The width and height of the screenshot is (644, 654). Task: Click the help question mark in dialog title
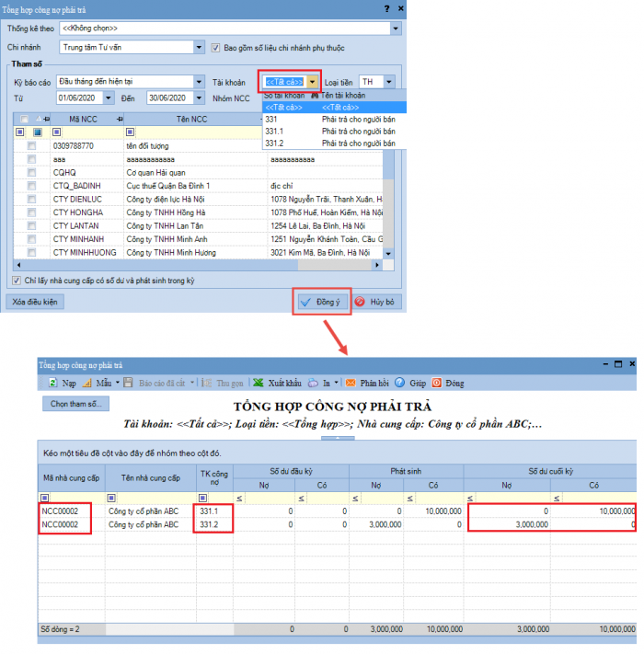pyautogui.click(x=384, y=8)
